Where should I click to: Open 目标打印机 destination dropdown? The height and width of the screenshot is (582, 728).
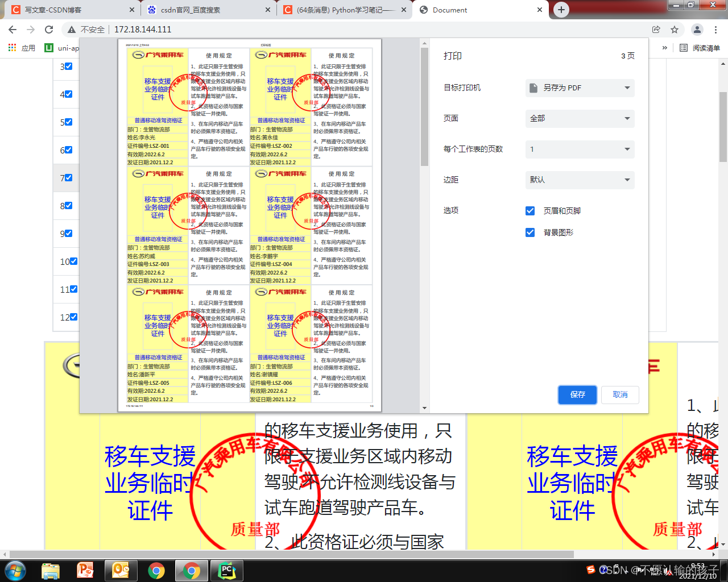(x=580, y=88)
